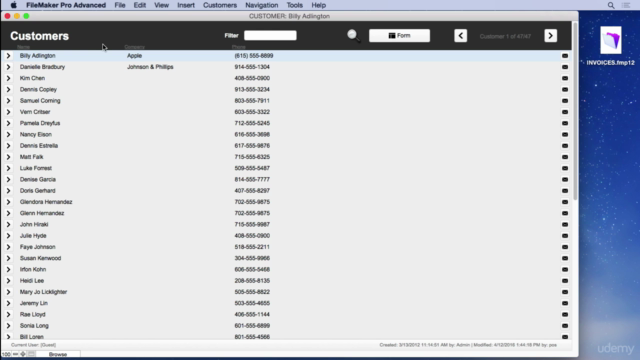Click the zoom out icon in status bar

point(16,354)
